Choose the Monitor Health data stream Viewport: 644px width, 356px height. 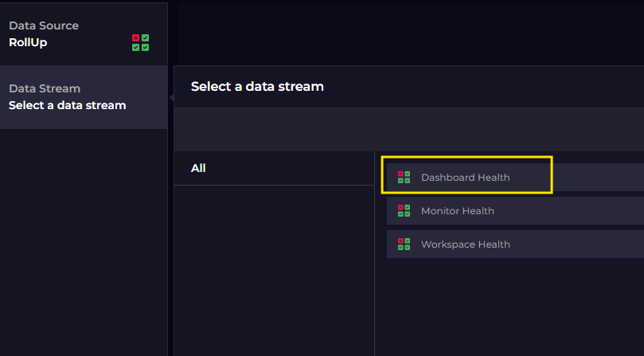457,211
